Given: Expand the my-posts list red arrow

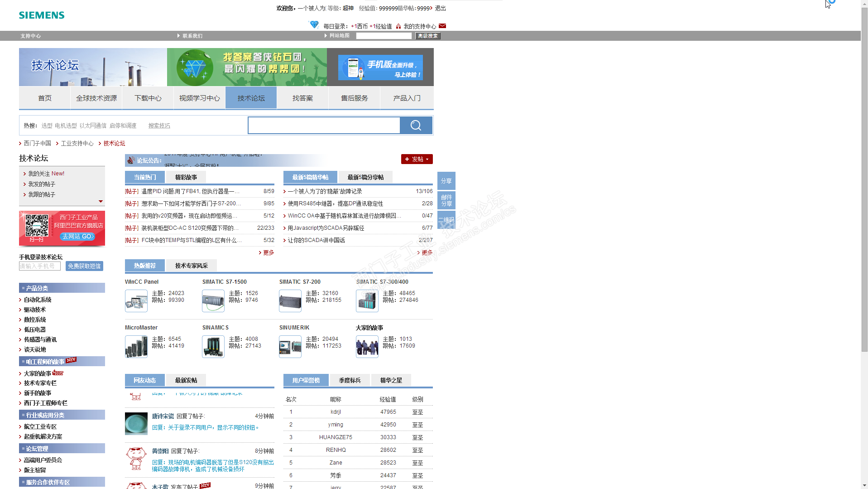Looking at the screenshot, I should pyautogui.click(x=101, y=201).
